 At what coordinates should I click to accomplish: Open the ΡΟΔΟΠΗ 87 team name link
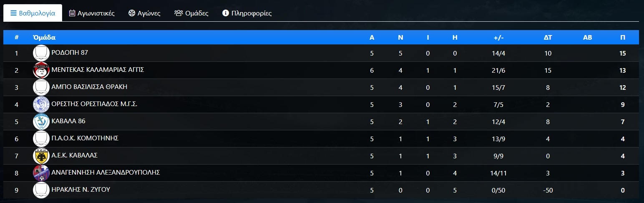click(70, 53)
